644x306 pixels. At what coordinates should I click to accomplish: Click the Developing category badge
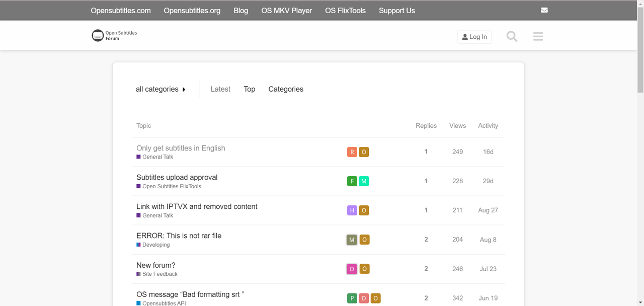tap(156, 245)
